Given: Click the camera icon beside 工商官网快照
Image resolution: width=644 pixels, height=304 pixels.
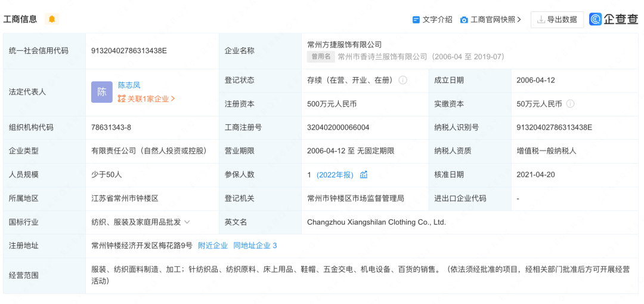Looking at the screenshot, I should click(x=464, y=20).
